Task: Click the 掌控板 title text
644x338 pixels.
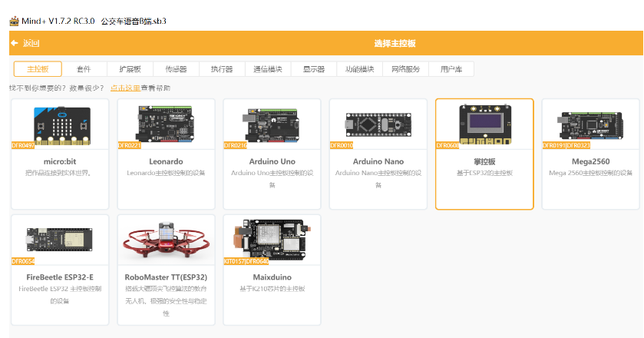Action: 484,161
